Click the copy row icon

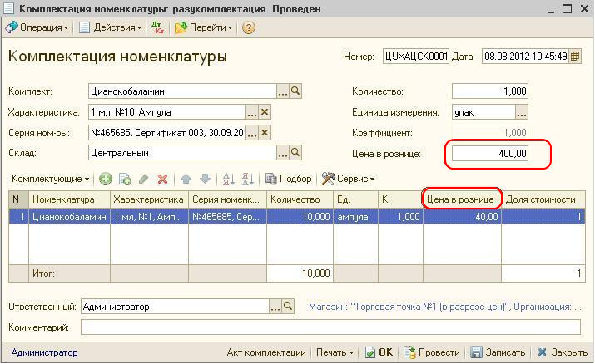tap(125, 179)
